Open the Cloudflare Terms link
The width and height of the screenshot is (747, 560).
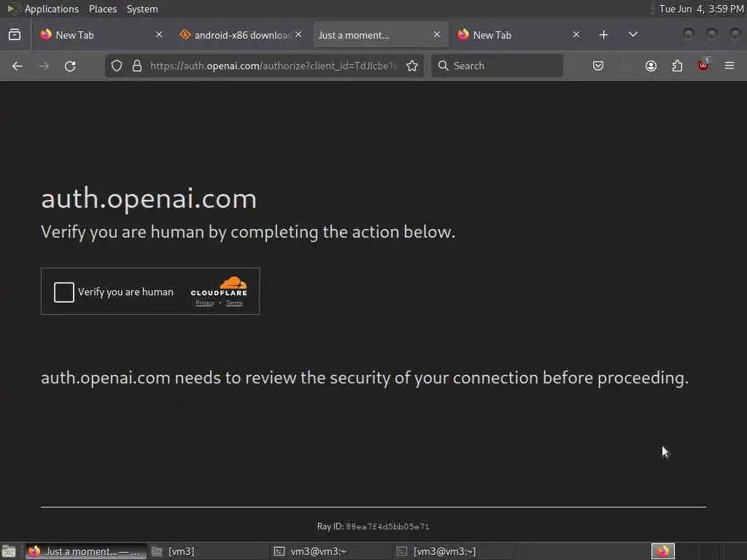coord(234,303)
